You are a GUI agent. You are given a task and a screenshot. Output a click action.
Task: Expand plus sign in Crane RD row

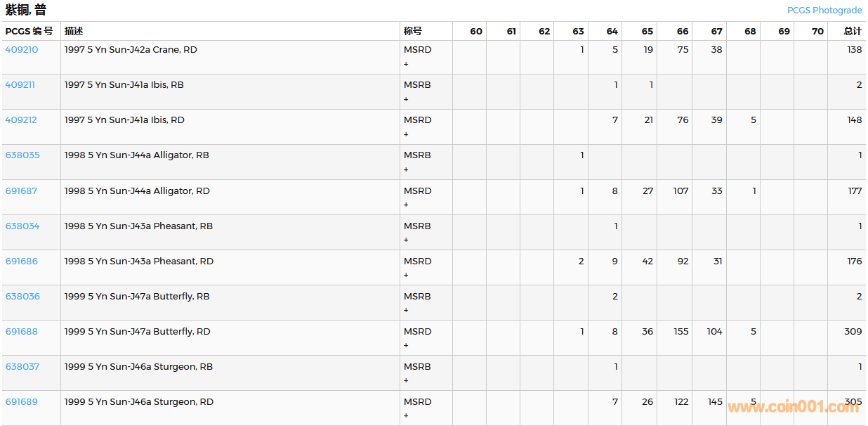pos(406,64)
